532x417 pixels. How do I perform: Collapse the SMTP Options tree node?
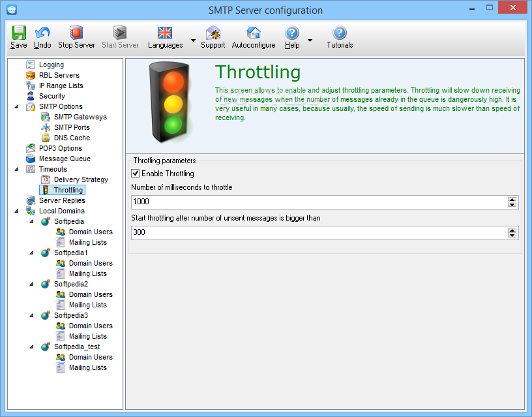click(16, 106)
